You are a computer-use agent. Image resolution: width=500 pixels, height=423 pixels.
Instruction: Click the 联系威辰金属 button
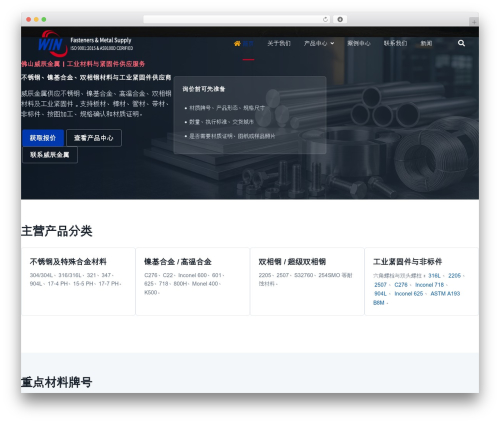point(50,155)
